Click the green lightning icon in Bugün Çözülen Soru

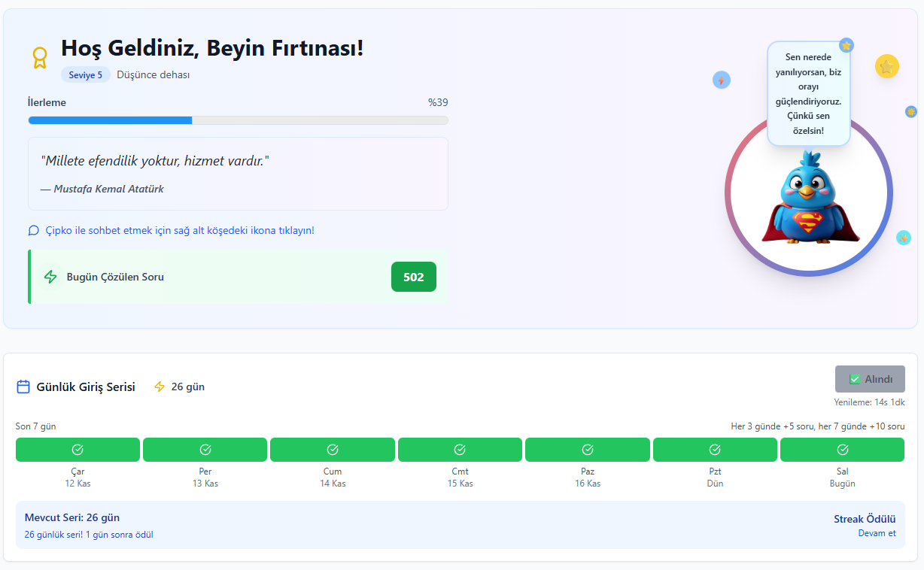coord(50,277)
